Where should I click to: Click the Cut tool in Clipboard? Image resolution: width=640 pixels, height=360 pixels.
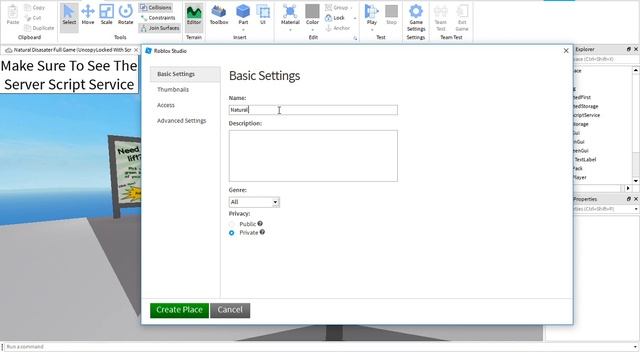33,18
